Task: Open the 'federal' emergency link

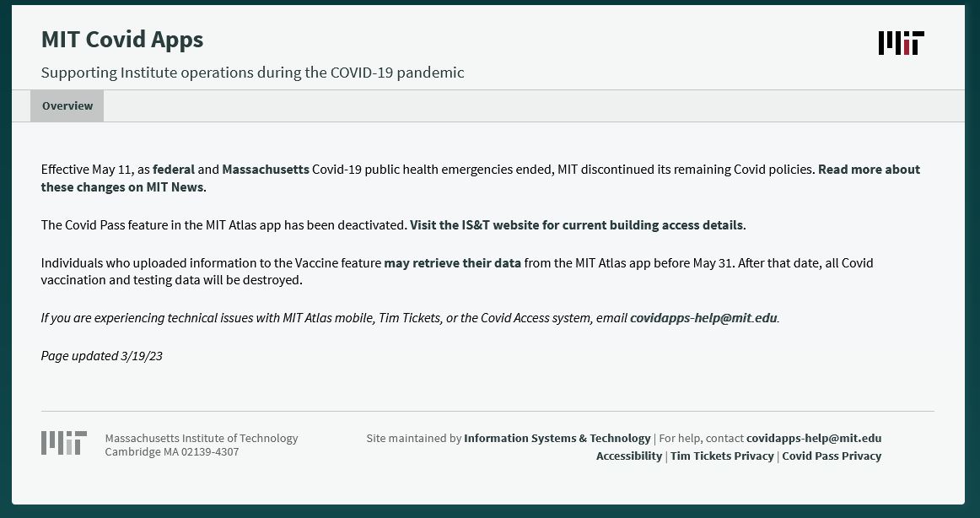Action: point(174,170)
